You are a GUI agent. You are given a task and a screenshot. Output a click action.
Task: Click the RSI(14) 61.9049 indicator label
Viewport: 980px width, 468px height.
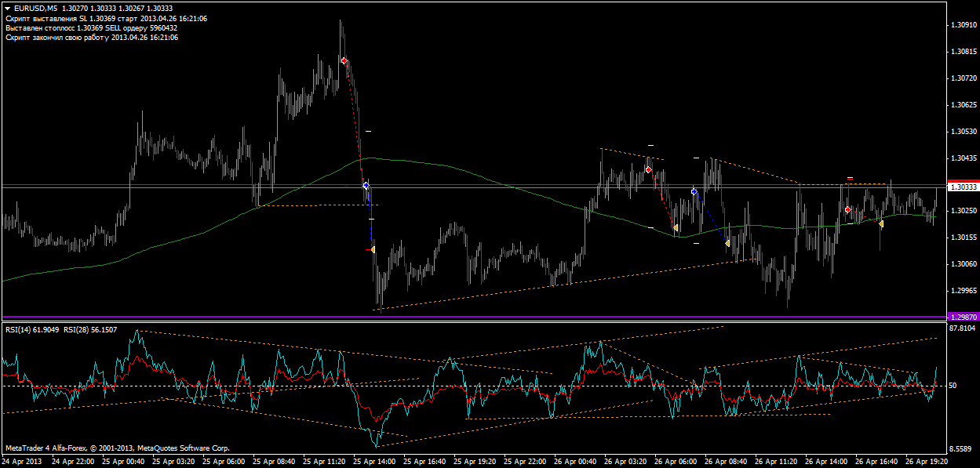34,330
